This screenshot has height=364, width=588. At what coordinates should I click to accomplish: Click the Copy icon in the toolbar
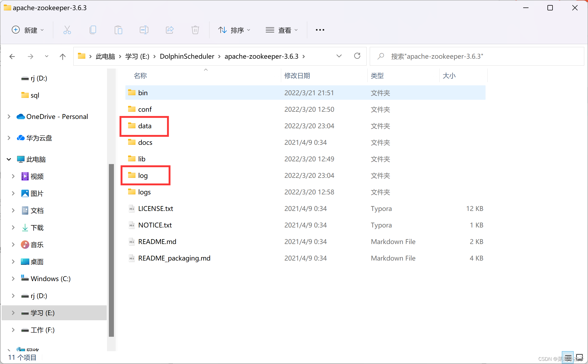tap(93, 30)
